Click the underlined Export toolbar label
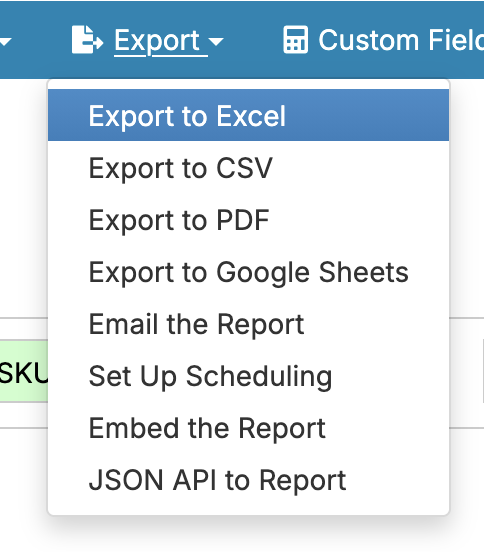Image resolution: width=484 pixels, height=552 pixels. coord(157,41)
